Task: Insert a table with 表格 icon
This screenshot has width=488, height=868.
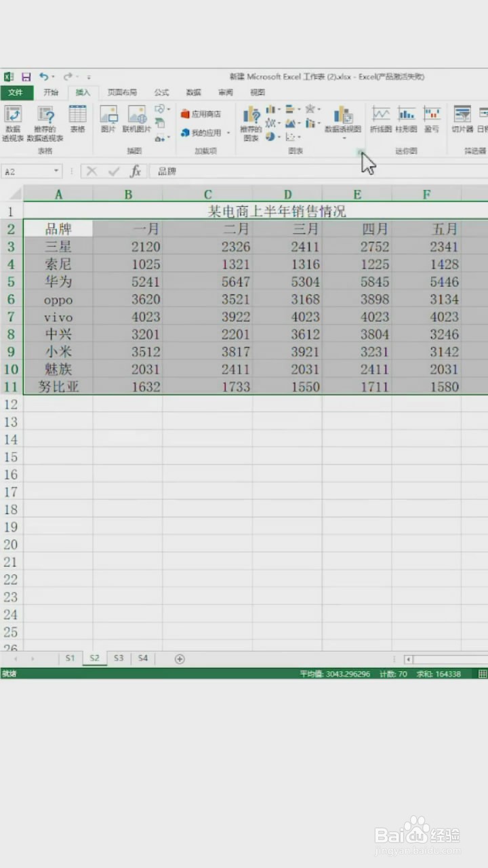Action: tap(78, 119)
